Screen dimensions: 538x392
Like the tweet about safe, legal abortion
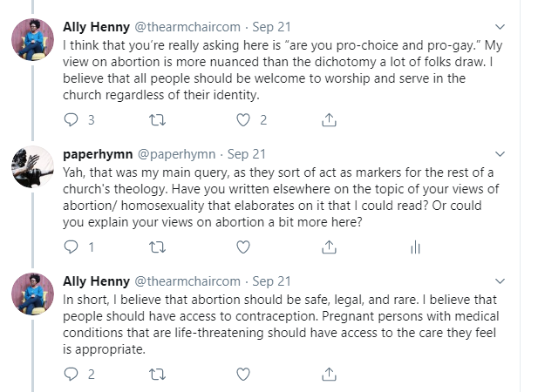click(x=243, y=375)
